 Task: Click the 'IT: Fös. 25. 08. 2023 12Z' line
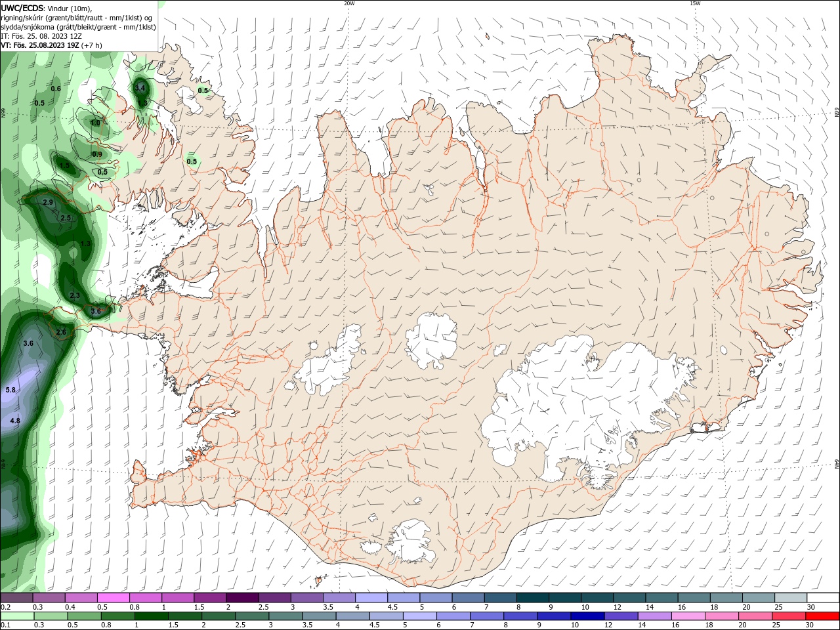coord(41,36)
